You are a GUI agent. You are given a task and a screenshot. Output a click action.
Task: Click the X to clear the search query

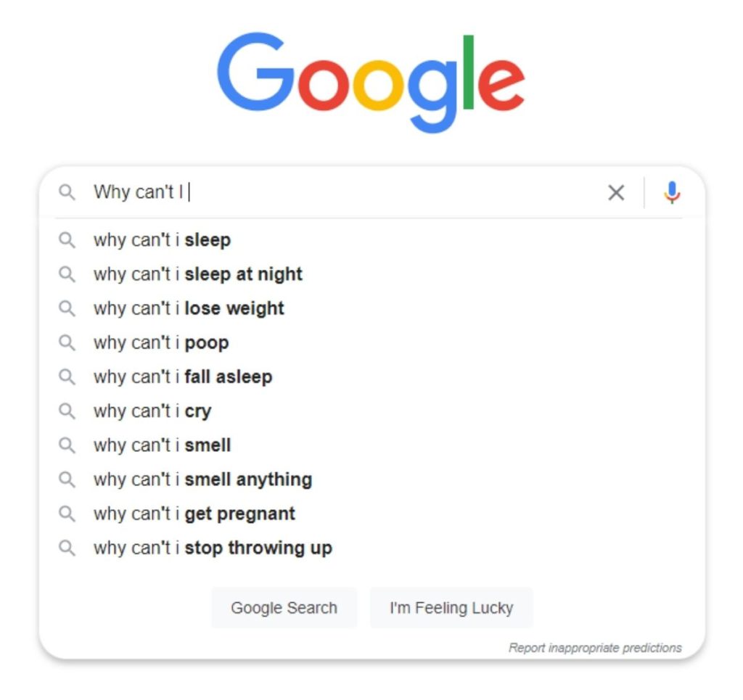coord(616,193)
